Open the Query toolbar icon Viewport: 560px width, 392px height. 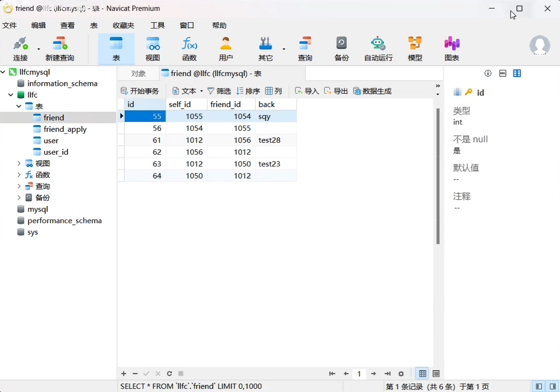305,49
